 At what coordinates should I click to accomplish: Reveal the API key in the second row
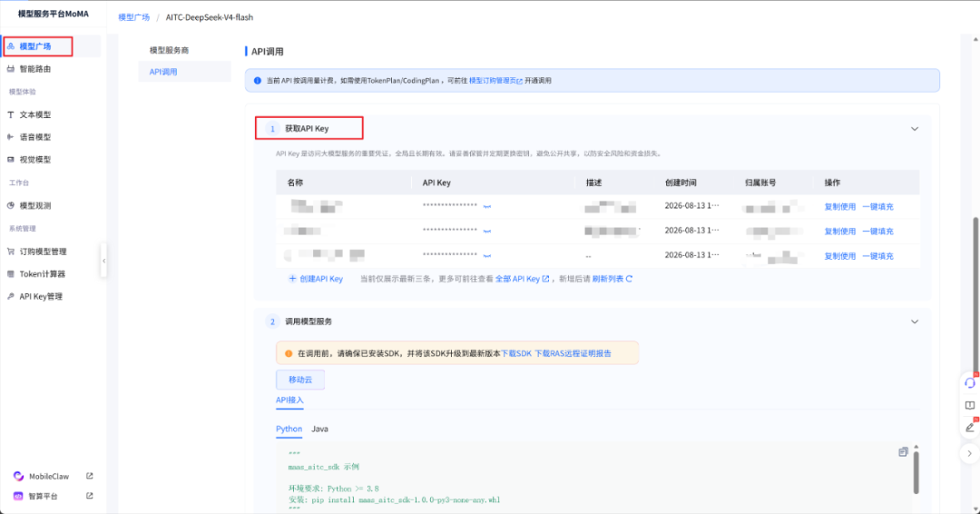click(x=487, y=231)
